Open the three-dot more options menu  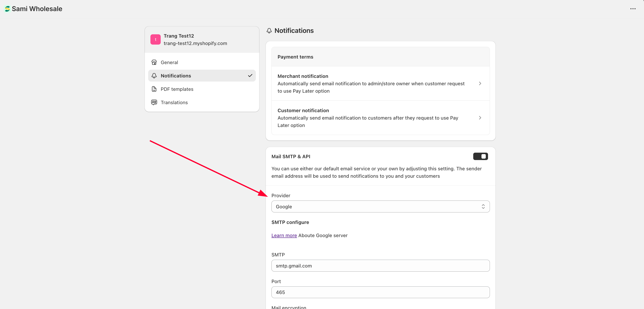(x=633, y=9)
